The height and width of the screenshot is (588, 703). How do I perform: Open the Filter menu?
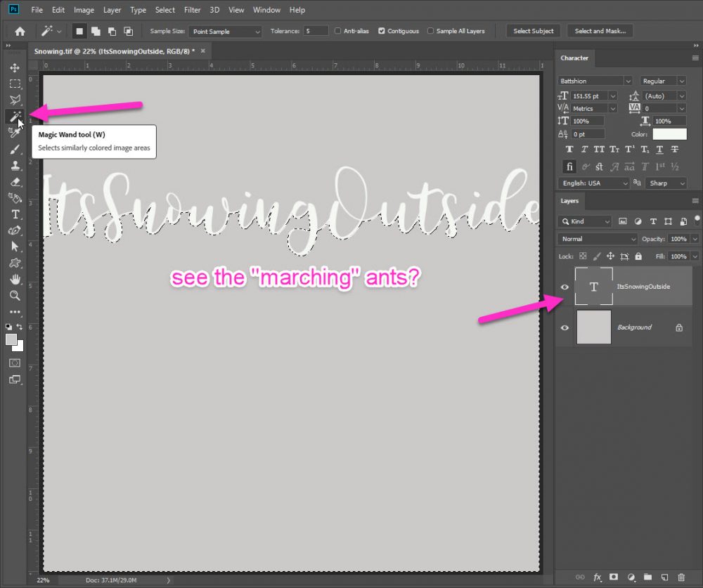click(192, 10)
